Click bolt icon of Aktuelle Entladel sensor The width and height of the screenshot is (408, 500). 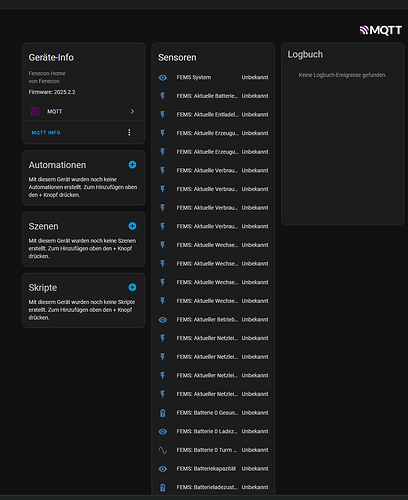pos(163,115)
